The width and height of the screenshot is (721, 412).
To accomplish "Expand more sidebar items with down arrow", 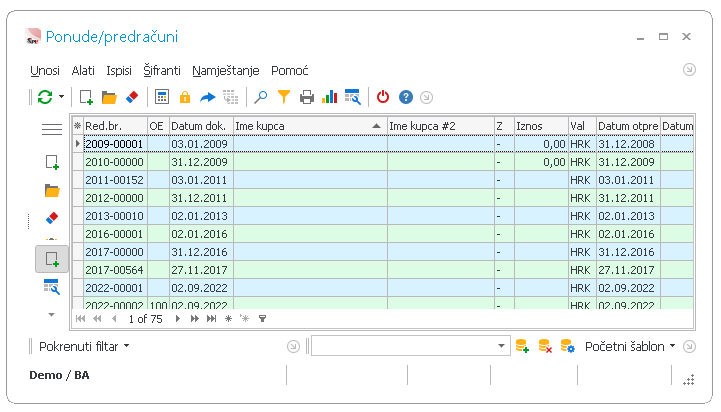I will pos(52,315).
